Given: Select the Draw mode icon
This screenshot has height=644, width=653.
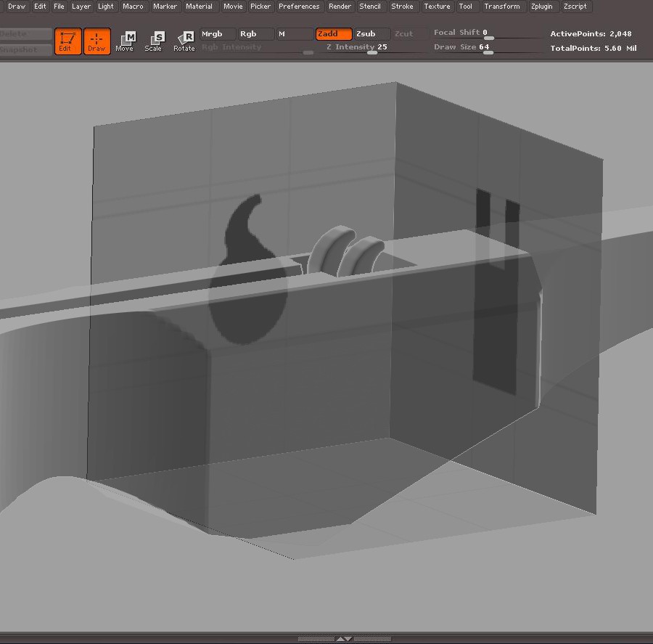Looking at the screenshot, I should tap(96, 41).
